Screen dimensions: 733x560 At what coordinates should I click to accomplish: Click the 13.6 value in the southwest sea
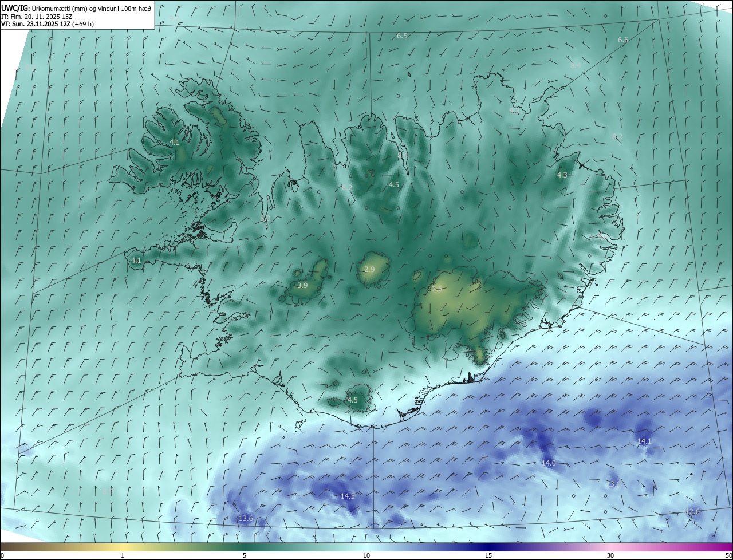[x=246, y=518]
